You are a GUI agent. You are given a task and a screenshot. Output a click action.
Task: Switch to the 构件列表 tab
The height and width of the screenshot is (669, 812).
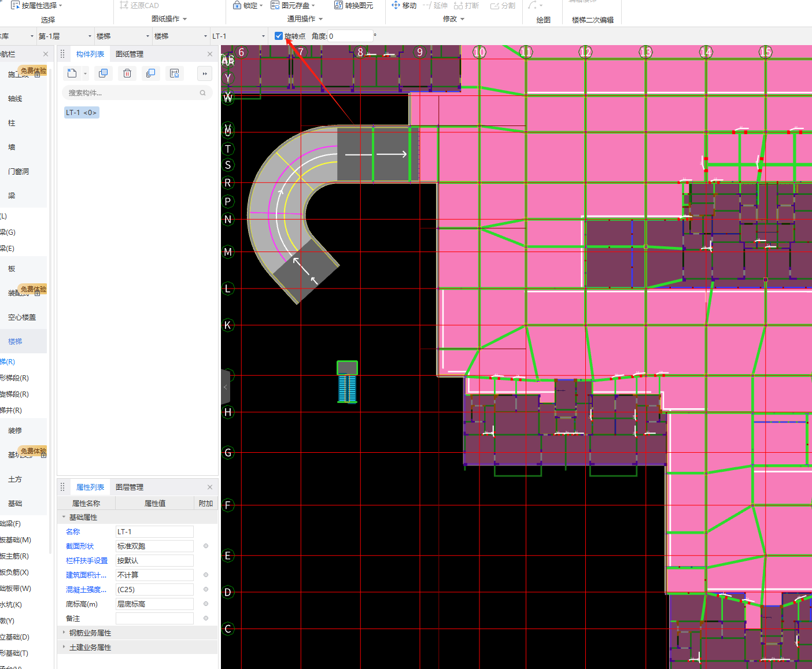pos(90,54)
